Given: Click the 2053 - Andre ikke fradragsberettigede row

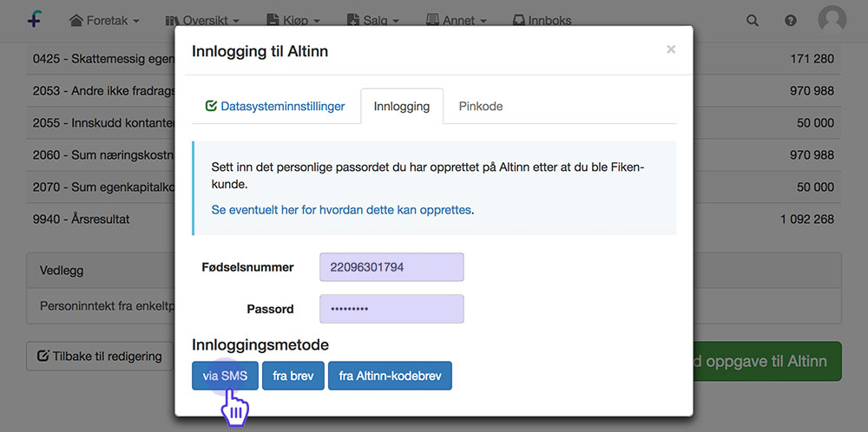Looking at the screenshot, I should 433,91.
